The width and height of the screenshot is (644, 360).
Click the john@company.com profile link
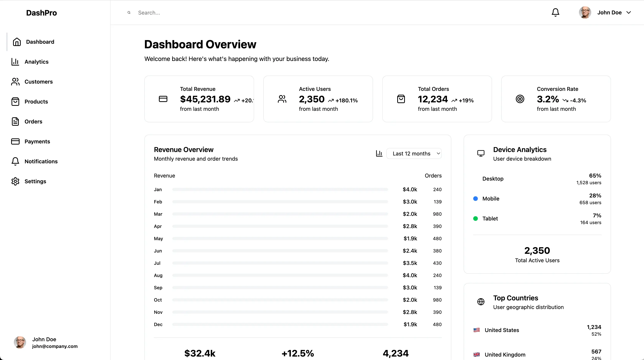click(x=55, y=346)
